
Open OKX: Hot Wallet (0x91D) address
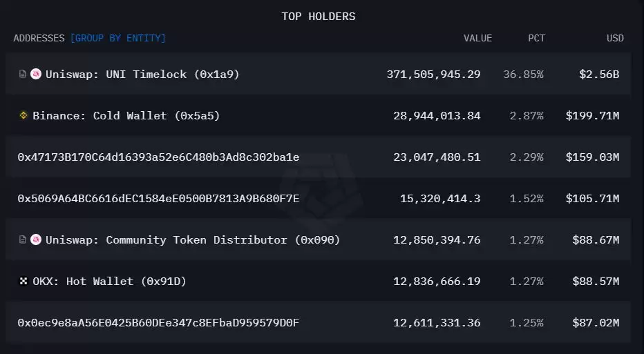click(x=109, y=282)
